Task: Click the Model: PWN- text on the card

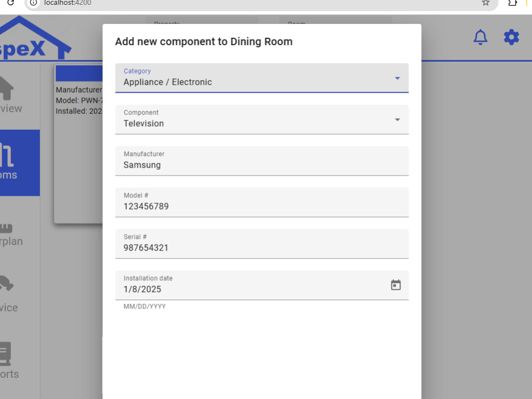Action: tap(79, 101)
